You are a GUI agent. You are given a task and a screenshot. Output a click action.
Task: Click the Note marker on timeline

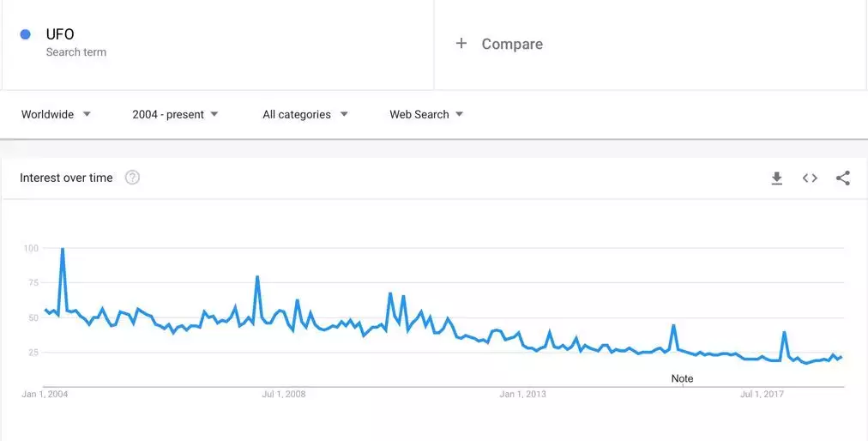[682, 379]
